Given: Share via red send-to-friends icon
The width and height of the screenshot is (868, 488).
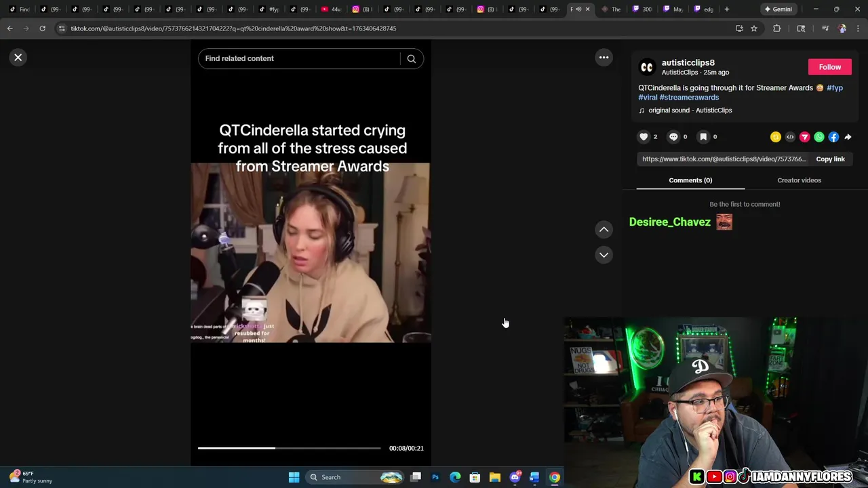Looking at the screenshot, I should pos(805,137).
